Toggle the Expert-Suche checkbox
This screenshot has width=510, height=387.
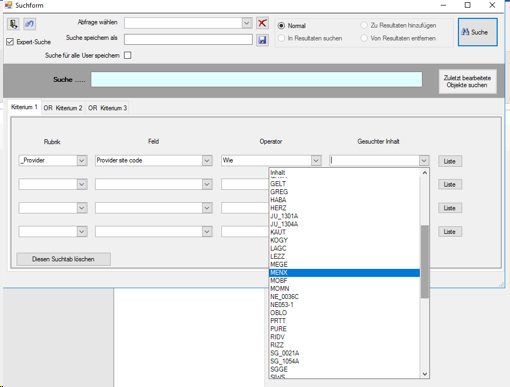click(x=10, y=42)
